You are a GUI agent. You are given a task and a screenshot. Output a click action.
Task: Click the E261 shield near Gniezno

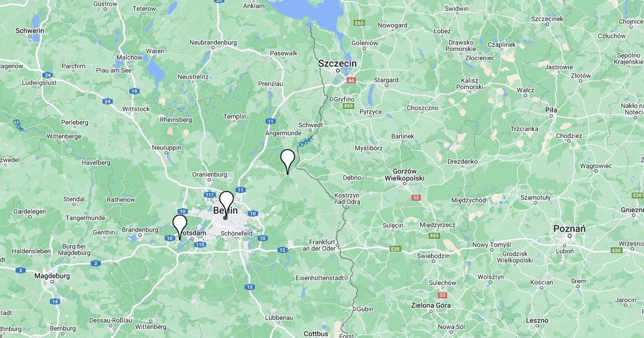point(638,195)
